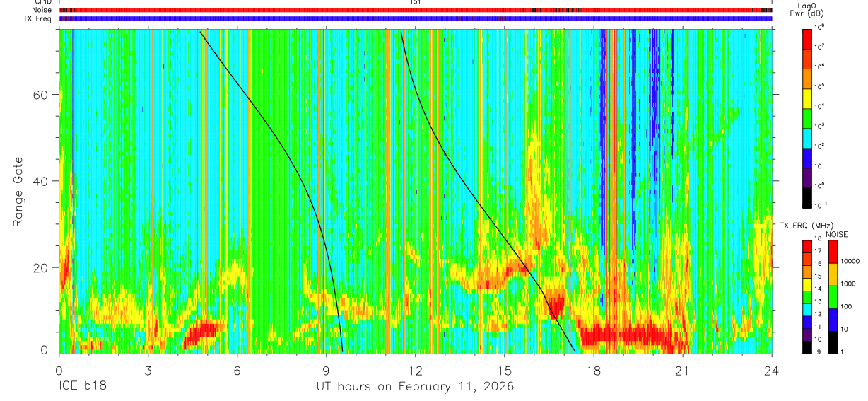Viewport: 868px width, 401px height.
Task: Click the '151' CPID value at top
Action: pos(415,2)
